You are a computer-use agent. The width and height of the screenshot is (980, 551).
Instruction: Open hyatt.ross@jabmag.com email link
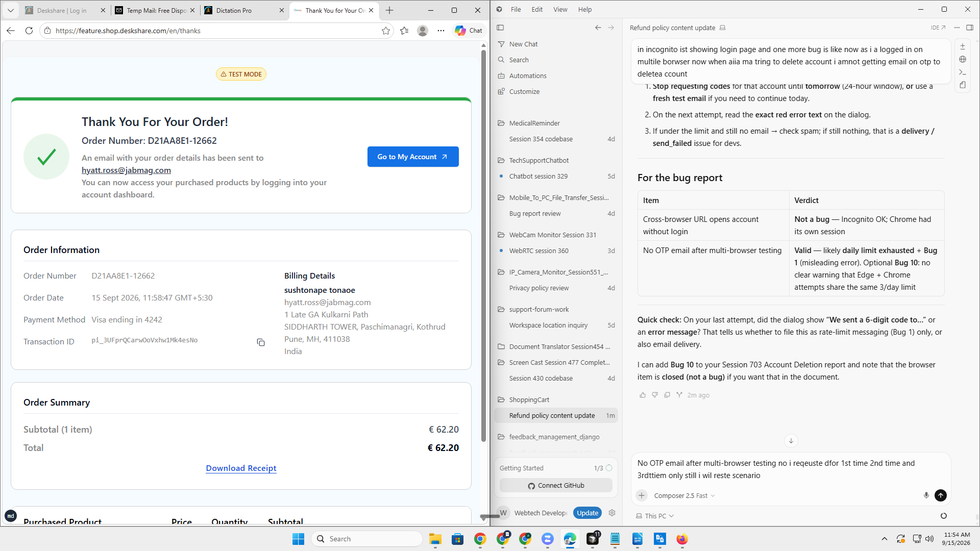[x=126, y=170]
